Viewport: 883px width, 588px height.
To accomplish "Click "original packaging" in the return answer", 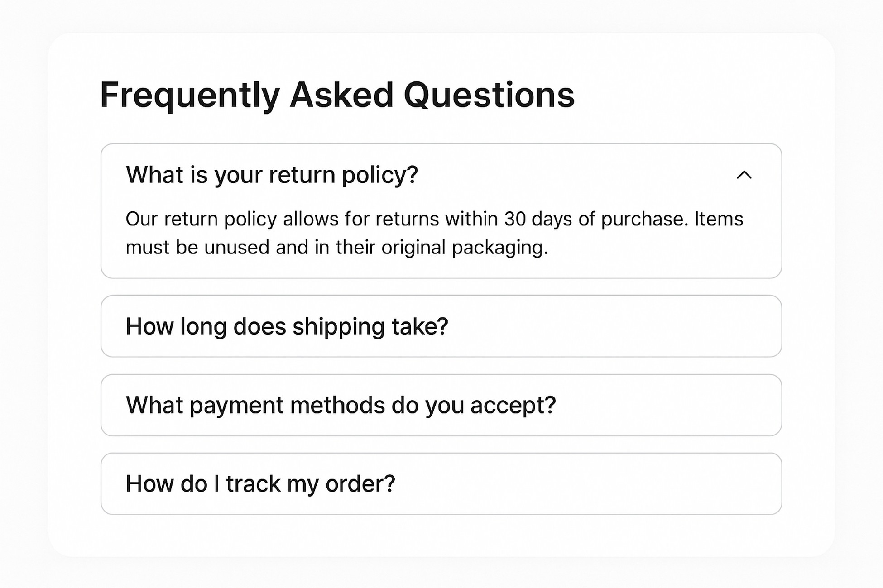I will pos(465,248).
